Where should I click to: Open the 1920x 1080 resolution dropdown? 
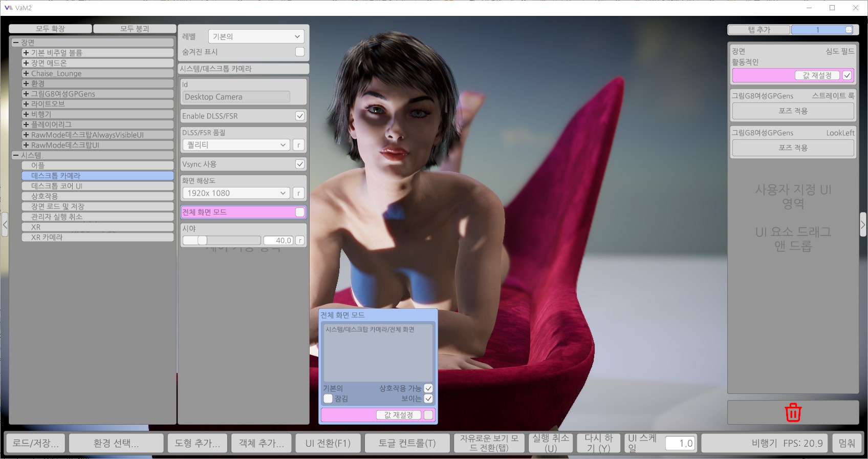236,193
